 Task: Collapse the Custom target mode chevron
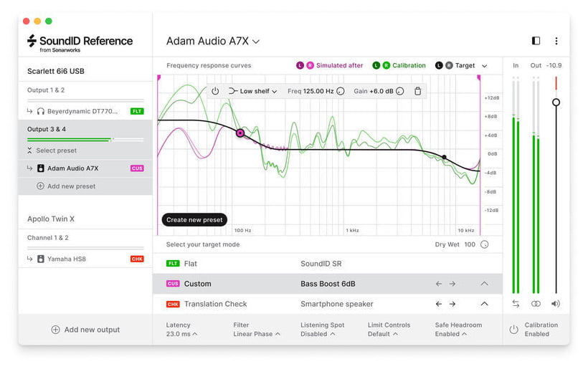pyautogui.click(x=485, y=284)
